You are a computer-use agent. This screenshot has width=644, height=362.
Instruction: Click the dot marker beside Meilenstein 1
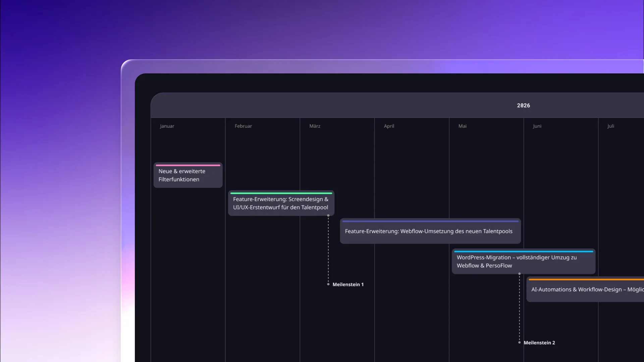[x=328, y=284]
